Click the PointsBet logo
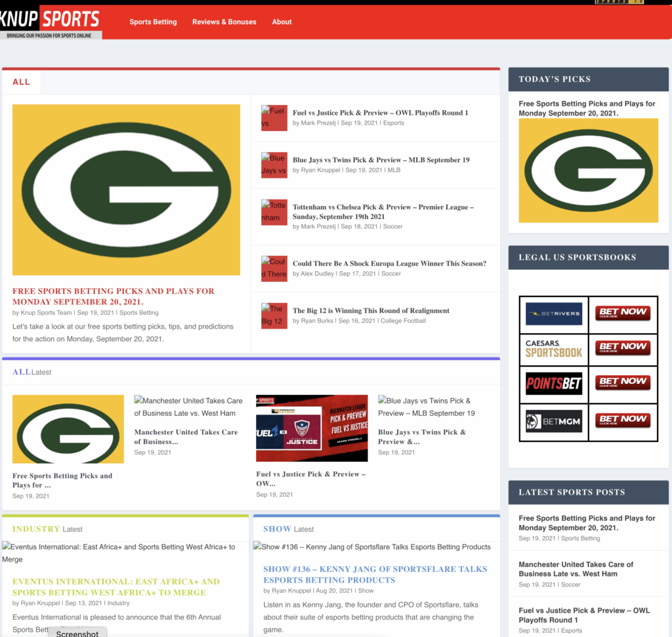 click(554, 383)
